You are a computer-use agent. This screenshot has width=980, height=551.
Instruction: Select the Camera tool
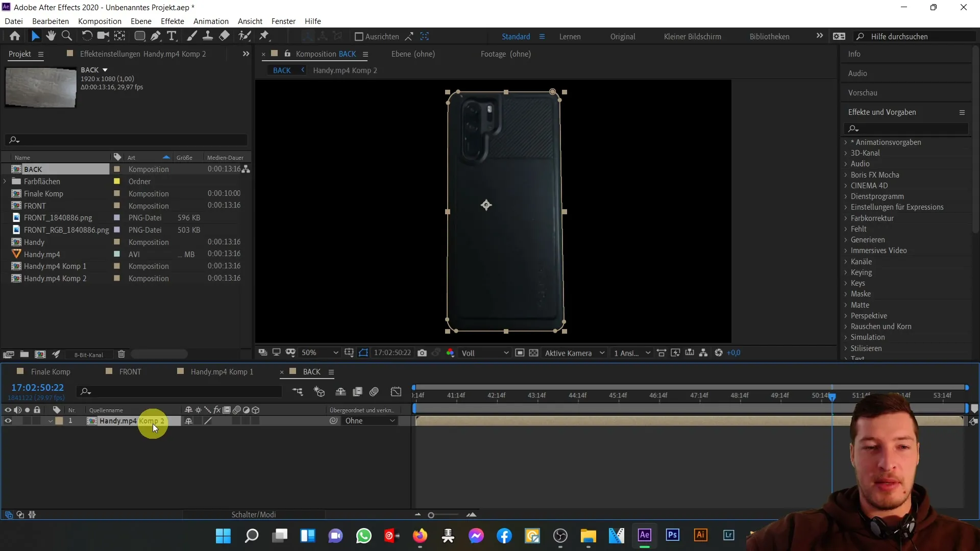[x=103, y=36]
